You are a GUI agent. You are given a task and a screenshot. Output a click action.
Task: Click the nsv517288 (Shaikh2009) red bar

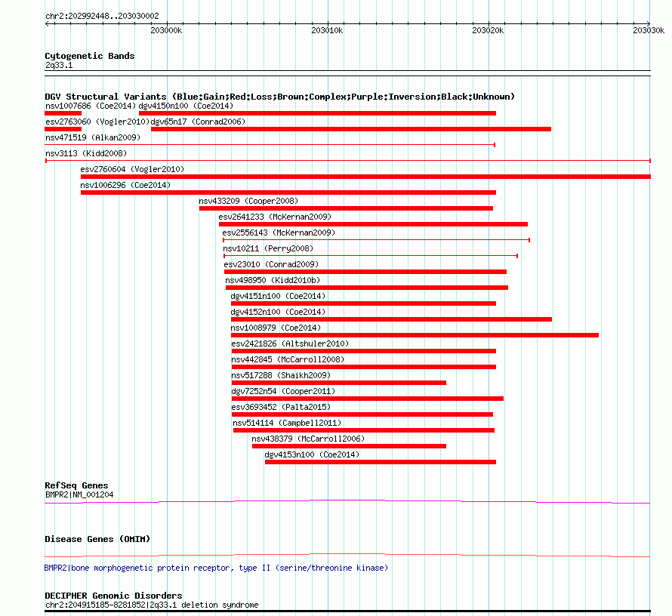pyautogui.click(x=338, y=383)
